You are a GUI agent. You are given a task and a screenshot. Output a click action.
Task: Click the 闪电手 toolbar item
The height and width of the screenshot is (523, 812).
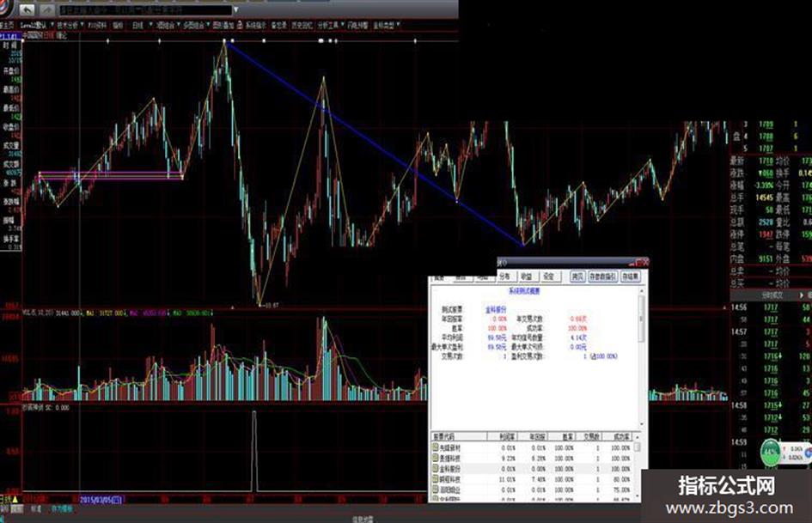coord(357,25)
